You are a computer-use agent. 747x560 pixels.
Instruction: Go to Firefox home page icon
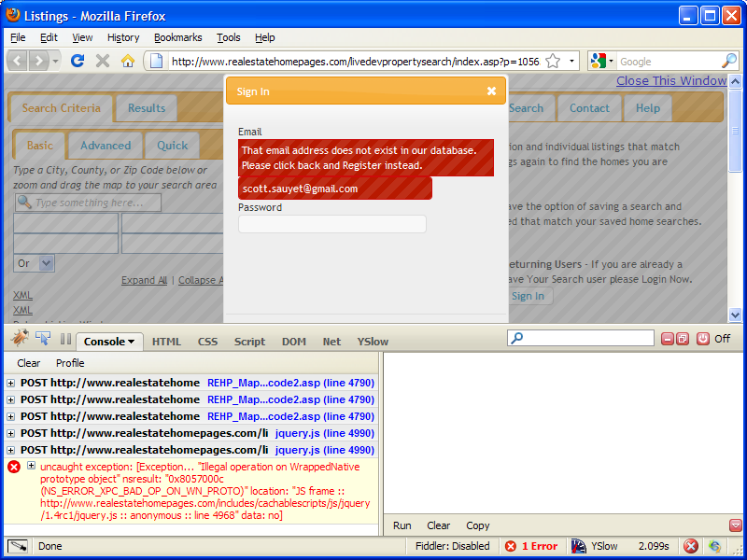[x=128, y=61]
